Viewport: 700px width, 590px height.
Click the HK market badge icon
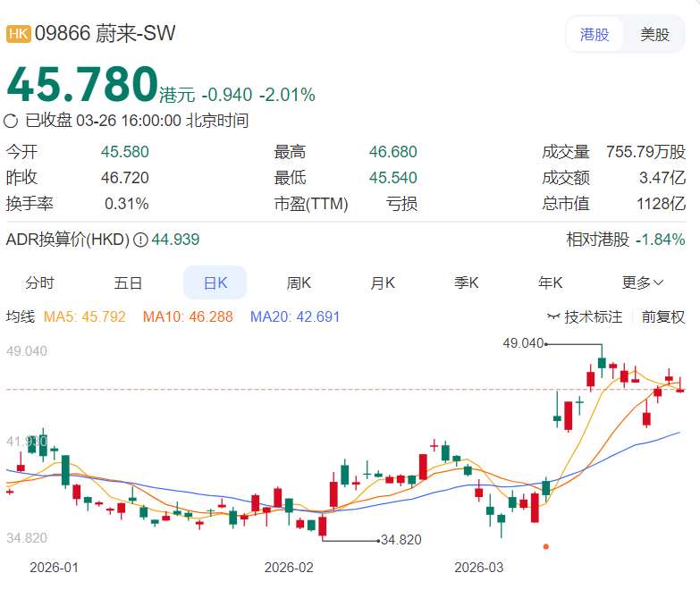tap(18, 34)
